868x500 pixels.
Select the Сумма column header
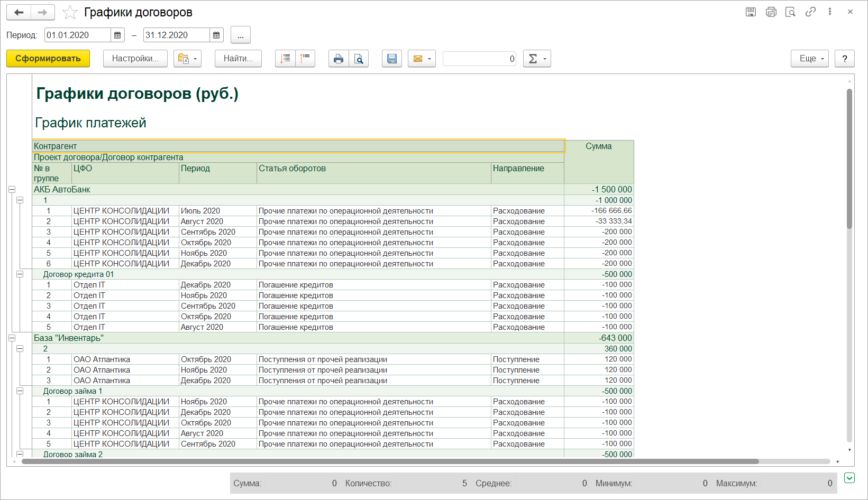pyautogui.click(x=599, y=162)
